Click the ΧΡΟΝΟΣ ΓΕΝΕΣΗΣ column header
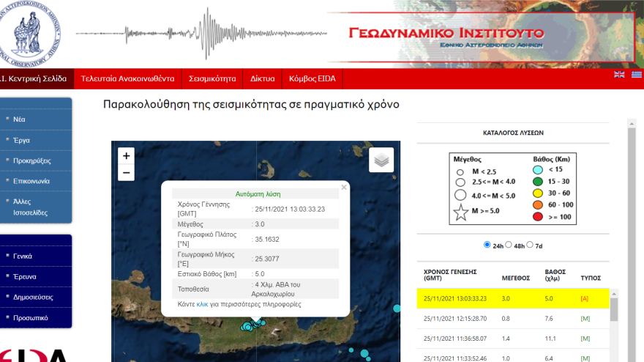 click(x=450, y=275)
